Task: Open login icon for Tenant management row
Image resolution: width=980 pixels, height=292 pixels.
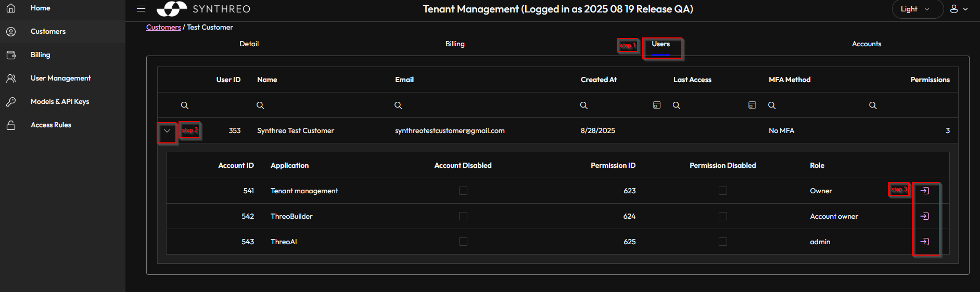Action: tap(925, 191)
